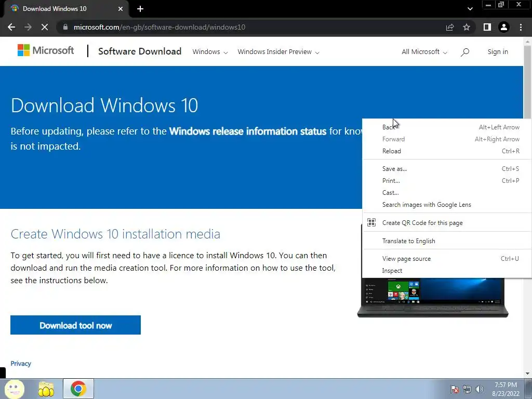
Task: Expand the Windows dropdown in site navigation
Action: (x=210, y=52)
